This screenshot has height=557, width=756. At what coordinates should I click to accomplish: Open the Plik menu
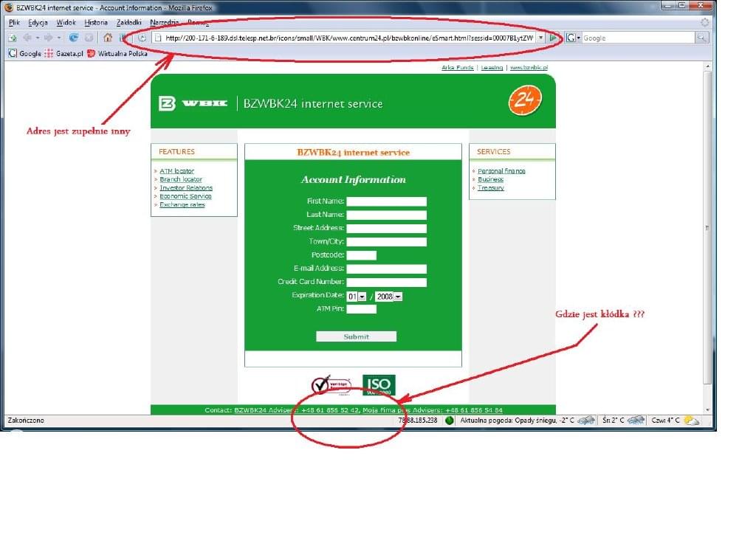(x=14, y=22)
